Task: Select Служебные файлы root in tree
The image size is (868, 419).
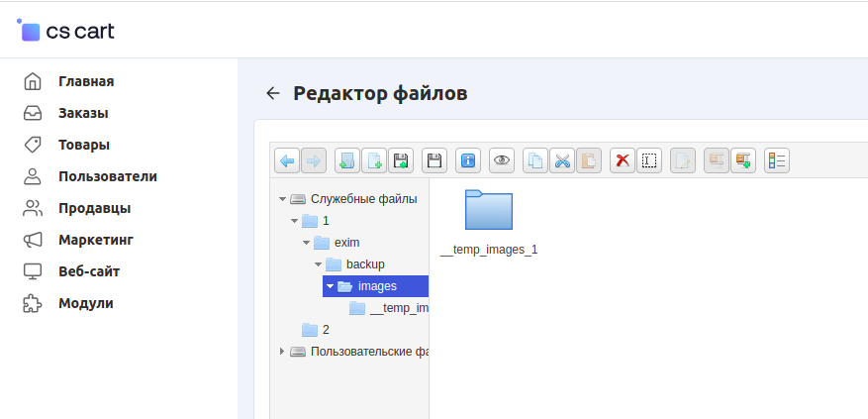Action: click(x=363, y=199)
